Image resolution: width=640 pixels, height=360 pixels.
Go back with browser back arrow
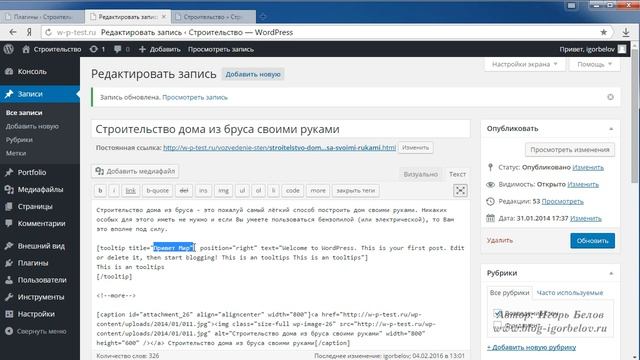pos(13,32)
